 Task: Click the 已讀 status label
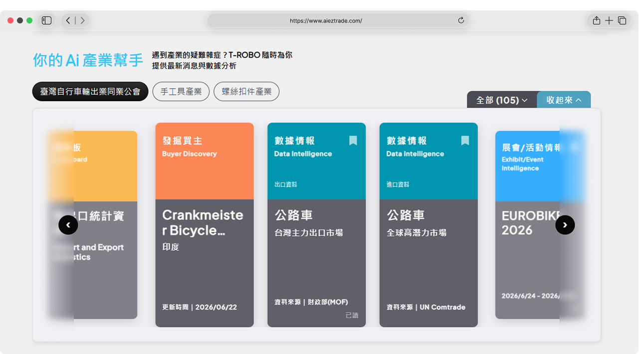[x=352, y=315]
